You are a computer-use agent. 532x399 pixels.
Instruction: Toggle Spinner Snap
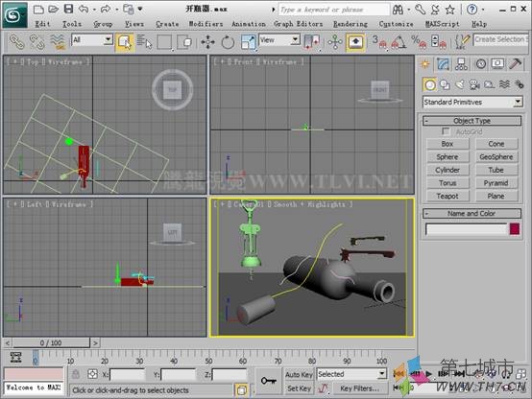click(439, 42)
